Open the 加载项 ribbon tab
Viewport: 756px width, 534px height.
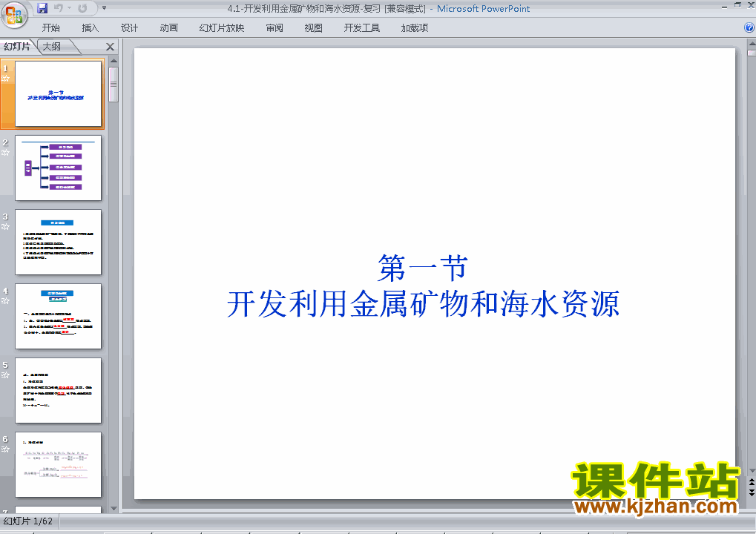(x=415, y=28)
